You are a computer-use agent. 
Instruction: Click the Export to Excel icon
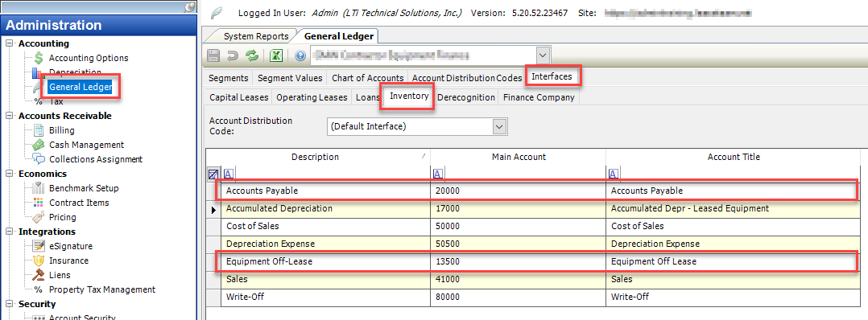[x=276, y=55]
